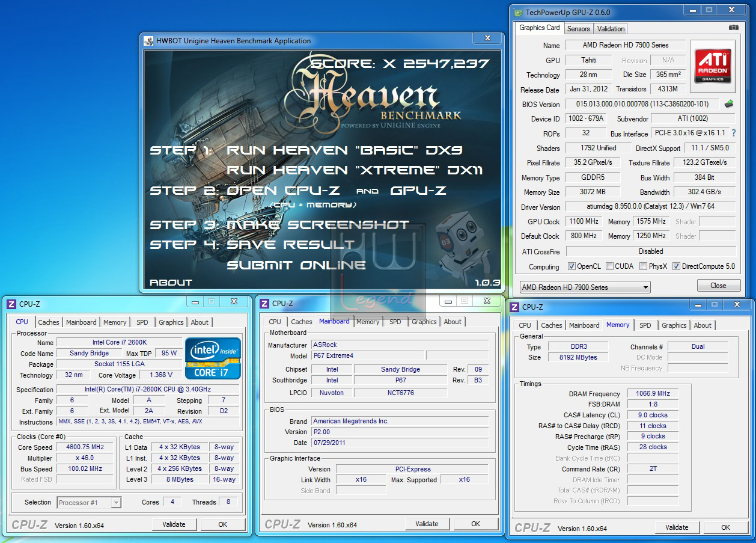Open Caches tab in CPU-Z memory window
The image size is (756, 543).
(552, 325)
